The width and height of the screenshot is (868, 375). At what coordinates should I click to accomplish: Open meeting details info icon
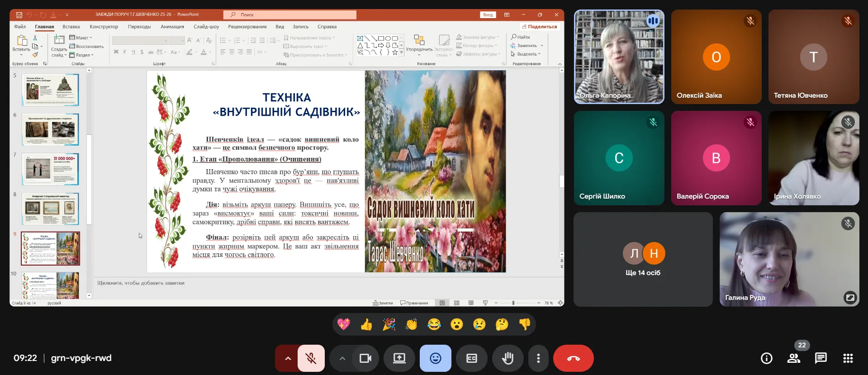tap(766, 358)
